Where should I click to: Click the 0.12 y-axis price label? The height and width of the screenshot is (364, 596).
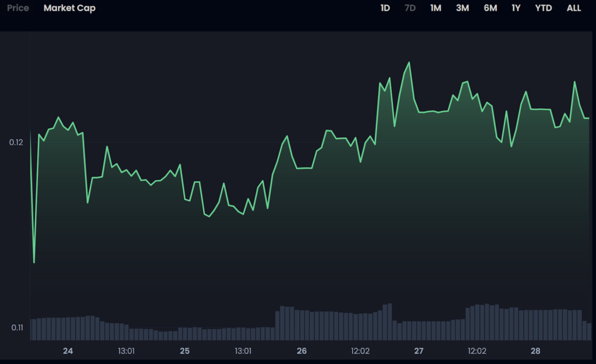[16, 142]
